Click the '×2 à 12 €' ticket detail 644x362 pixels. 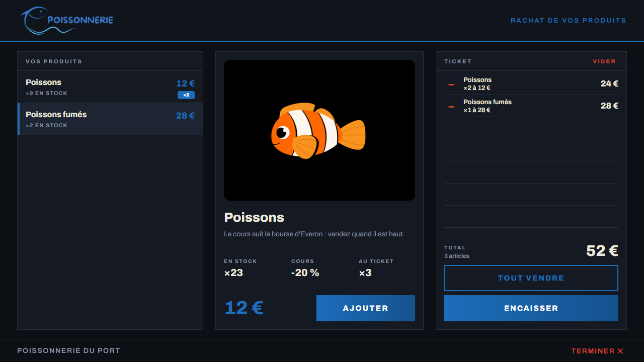[477, 88]
